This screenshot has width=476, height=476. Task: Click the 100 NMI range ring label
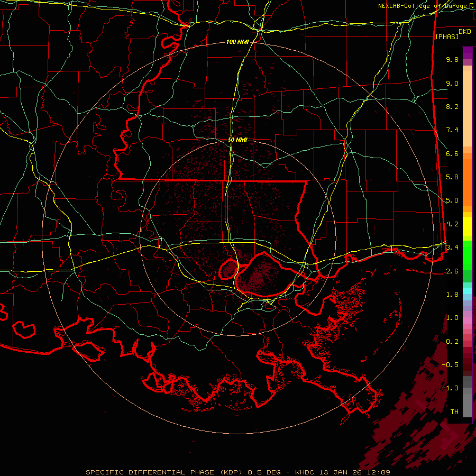tap(237, 42)
